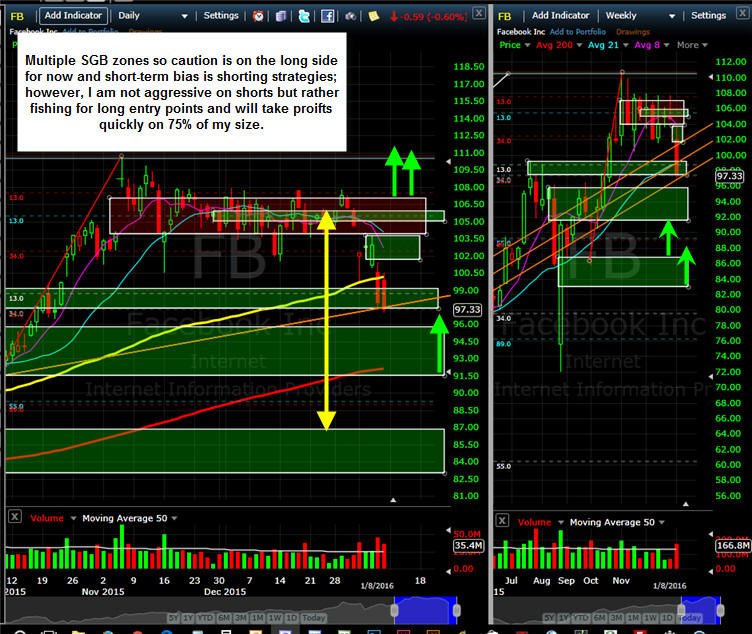752x634 pixels.
Task: Select 3M range on the Daily chart
Action: (241, 618)
